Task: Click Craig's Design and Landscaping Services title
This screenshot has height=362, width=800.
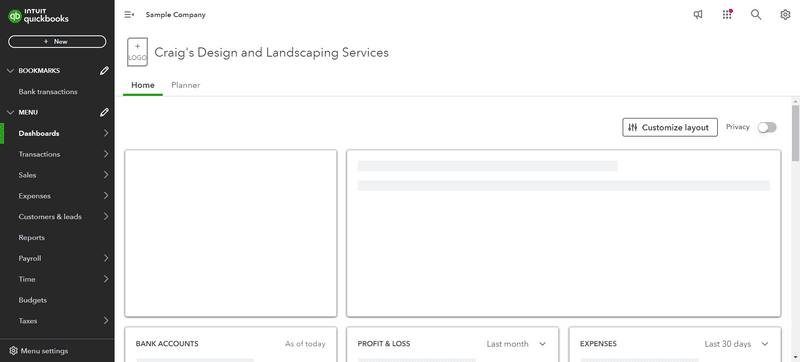Action: (x=271, y=52)
